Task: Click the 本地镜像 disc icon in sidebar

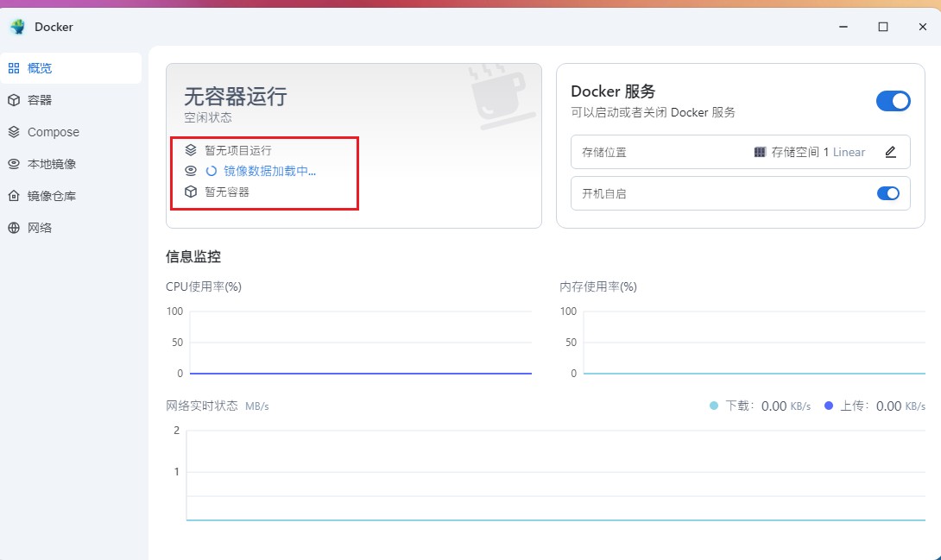Action: click(x=14, y=164)
